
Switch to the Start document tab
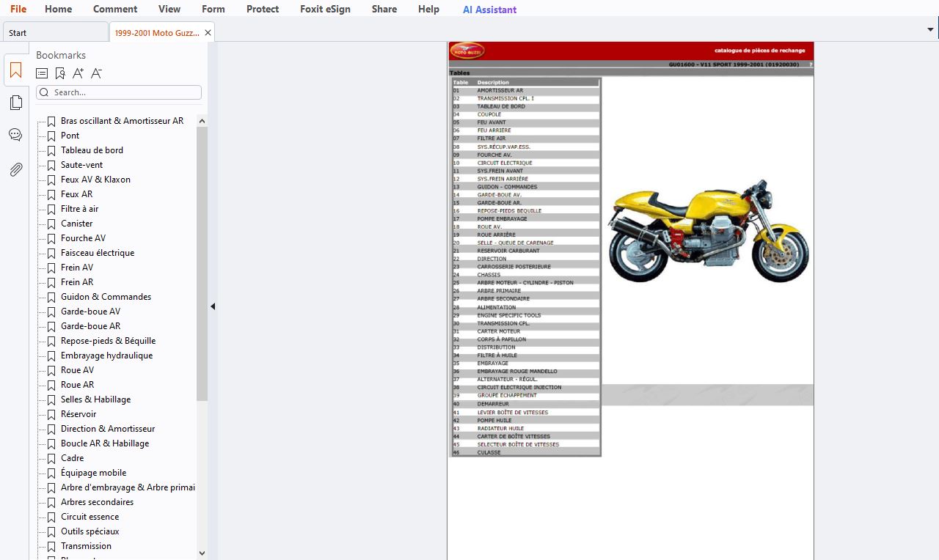[x=55, y=32]
